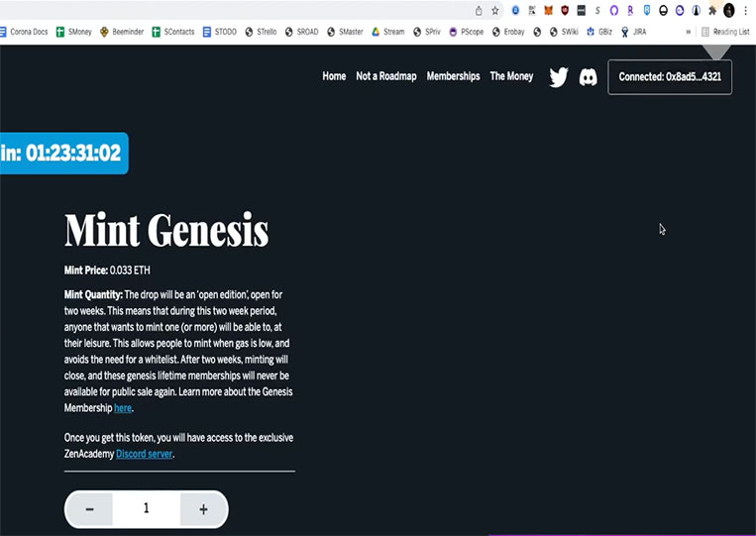Open the SROAD bookmark
This screenshot has width=756, height=536.
pos(301,32)
